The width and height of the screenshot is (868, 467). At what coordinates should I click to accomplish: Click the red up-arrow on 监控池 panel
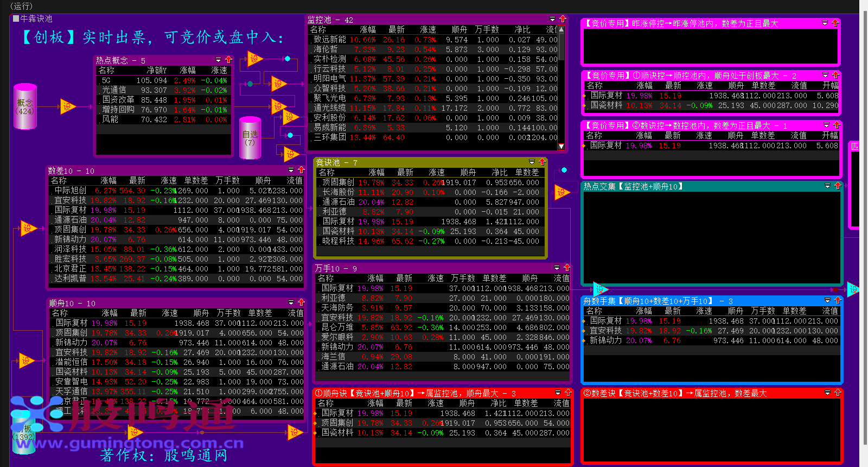(x=563, y=19)
